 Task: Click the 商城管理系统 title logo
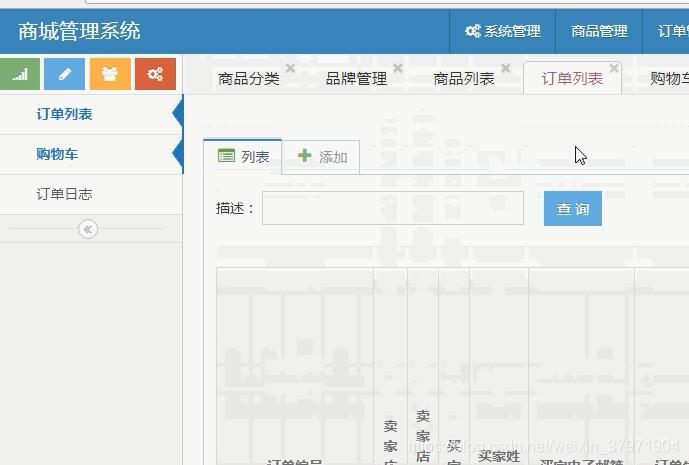tap(79, 31)
